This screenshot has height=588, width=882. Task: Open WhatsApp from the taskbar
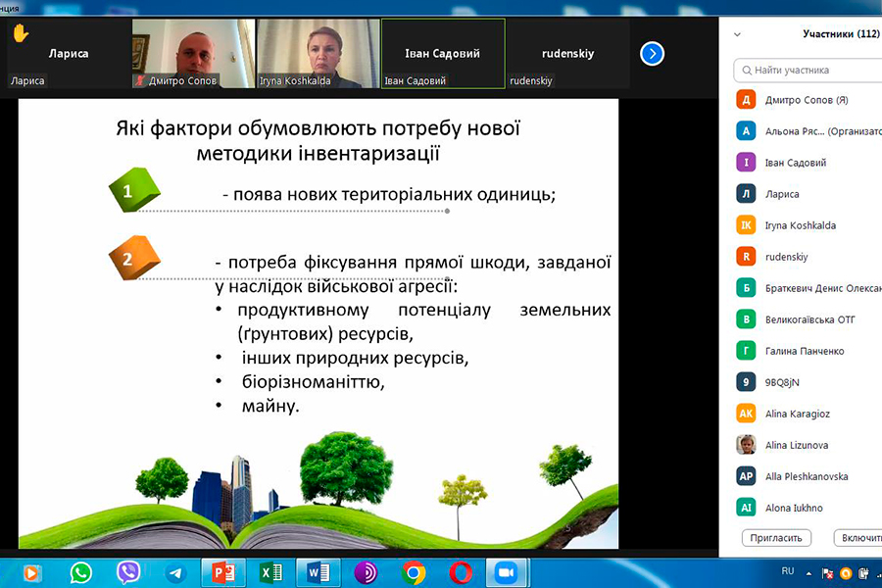[81, 572]
